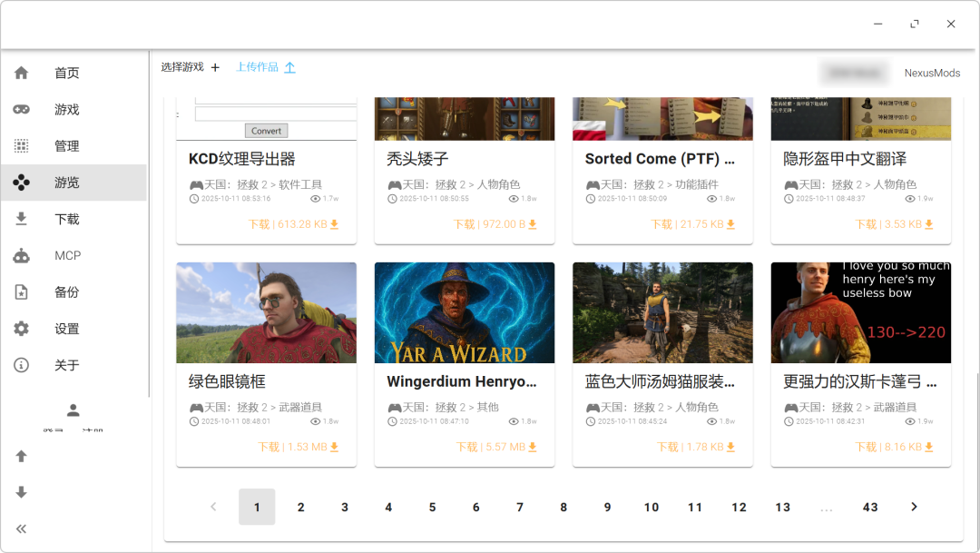Image resolution: width=980 pixels, height=553 pixels.
Task: Click the 上传作品 upload link
Action: (x=266, y=67)
